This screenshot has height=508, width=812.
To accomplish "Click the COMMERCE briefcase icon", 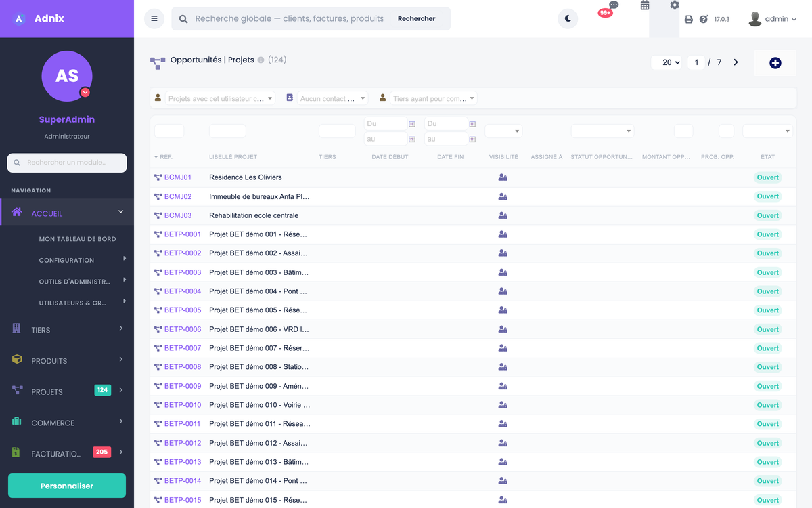I will tap(17, 421).
